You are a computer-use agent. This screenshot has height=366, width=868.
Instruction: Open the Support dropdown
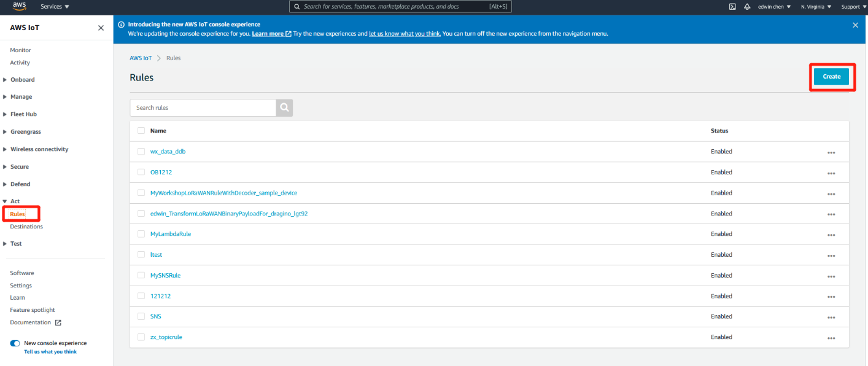(854, 7)
